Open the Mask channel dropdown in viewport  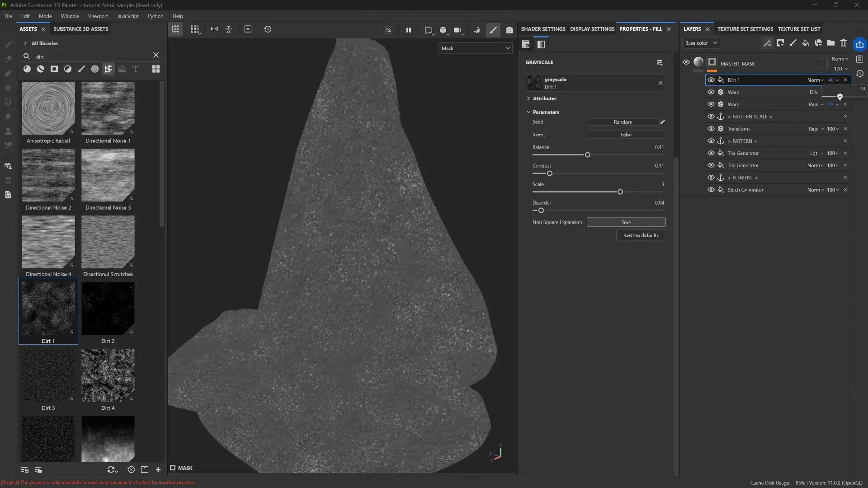point(475,48)
